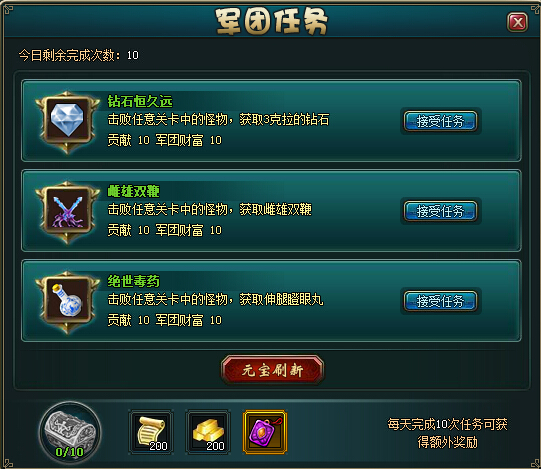Click the 0/10 chest progress counter
Viewport: 541px width, 469px height.
(x=69, y=452)
